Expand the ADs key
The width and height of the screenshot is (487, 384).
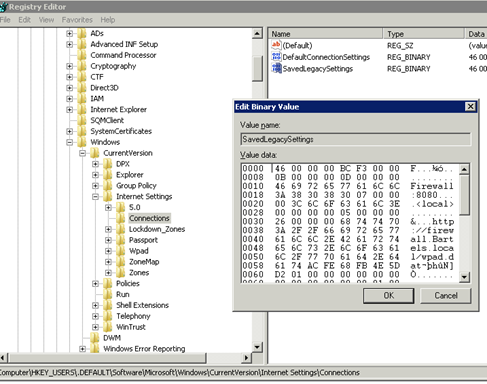[x=69, y=33]
